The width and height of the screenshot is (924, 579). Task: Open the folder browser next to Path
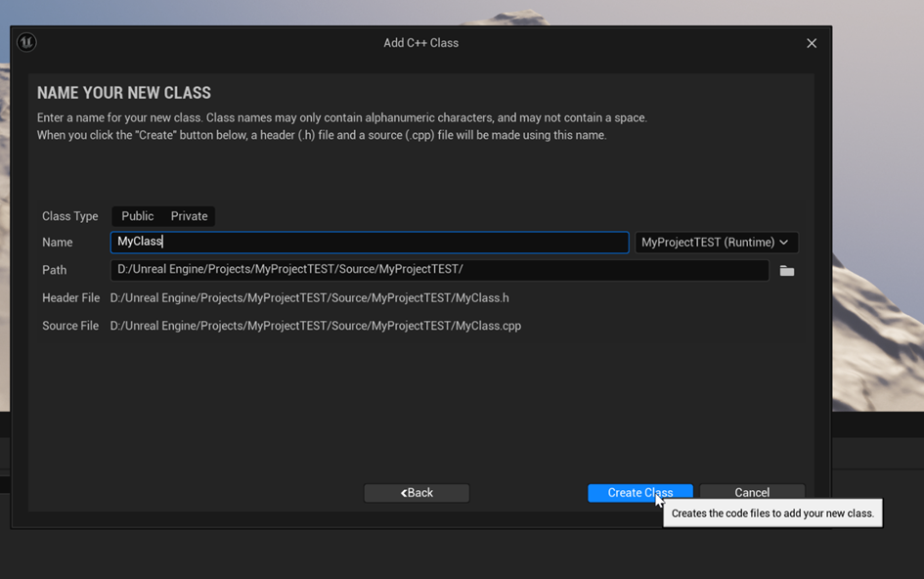pyautogui.click(x=786, y=271)
